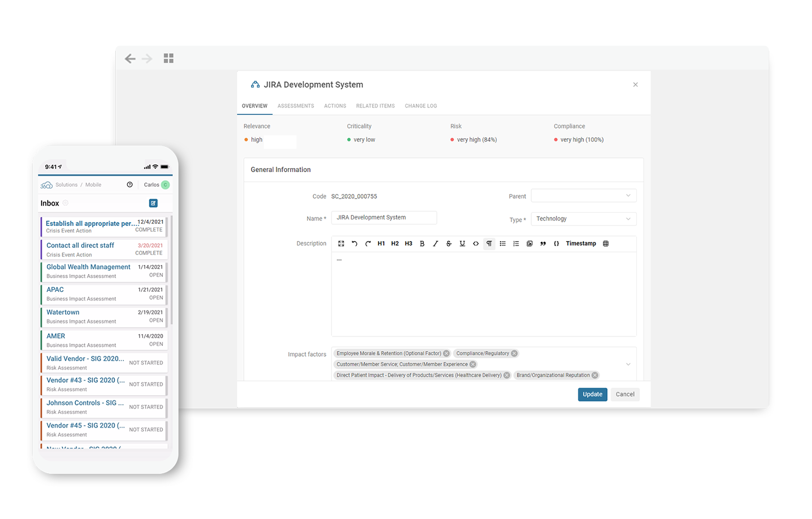Switch to the Overview tab
Screen dimensions: 812x519
(x=255, y=106)
